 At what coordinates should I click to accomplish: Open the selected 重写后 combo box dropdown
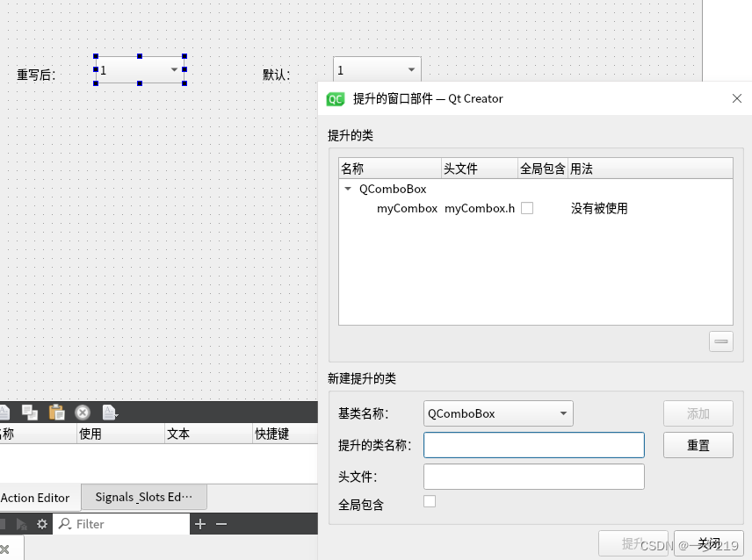click(x=174, y=69)
